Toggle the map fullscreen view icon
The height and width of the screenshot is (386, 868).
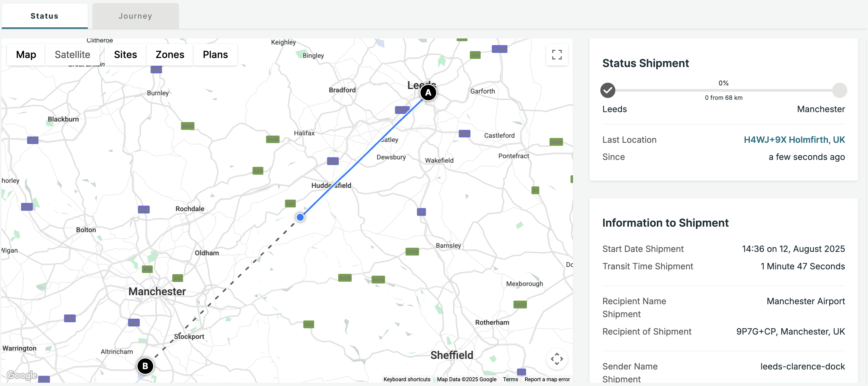click(557, 55)
